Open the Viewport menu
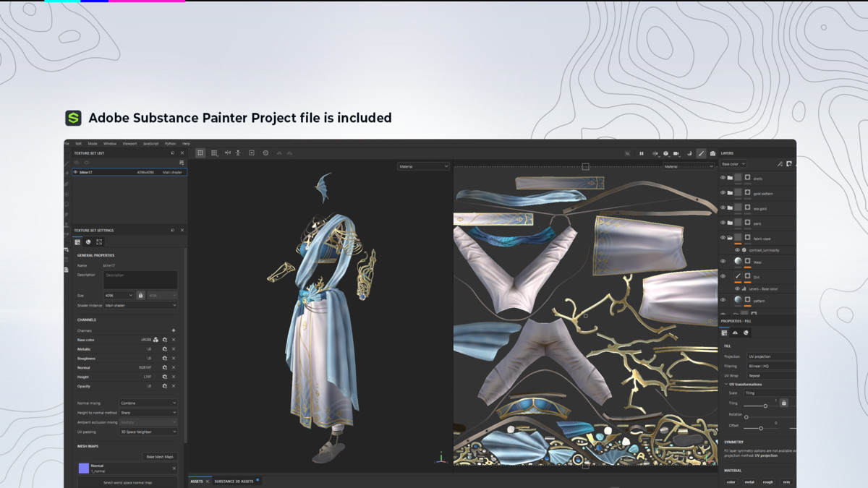This screenshot has height=488, width=868. (129, 144)
